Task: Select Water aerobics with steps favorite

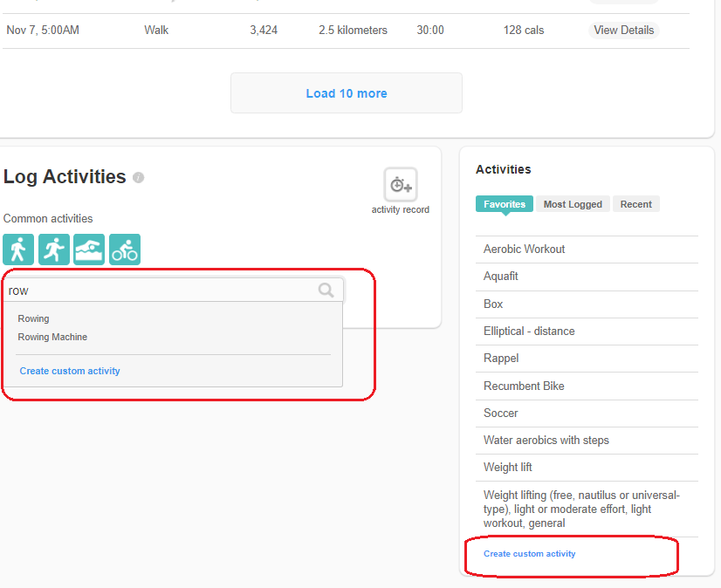Action: pyautogui.click(x=546, y=441)
